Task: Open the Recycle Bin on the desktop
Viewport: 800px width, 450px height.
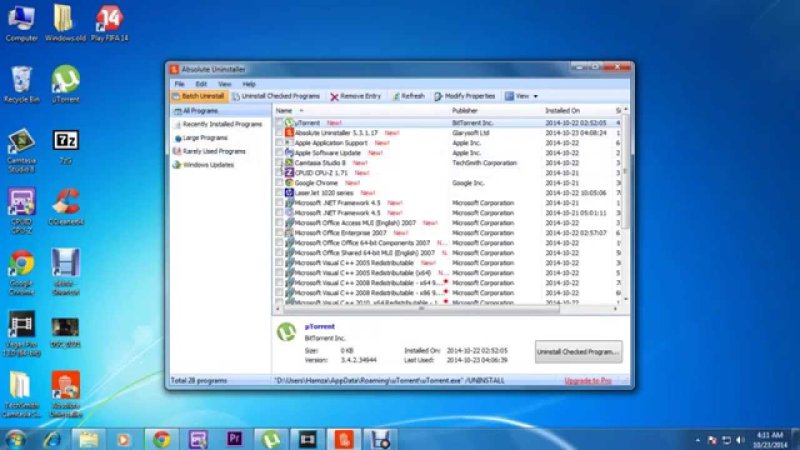Action: (20, 82)
